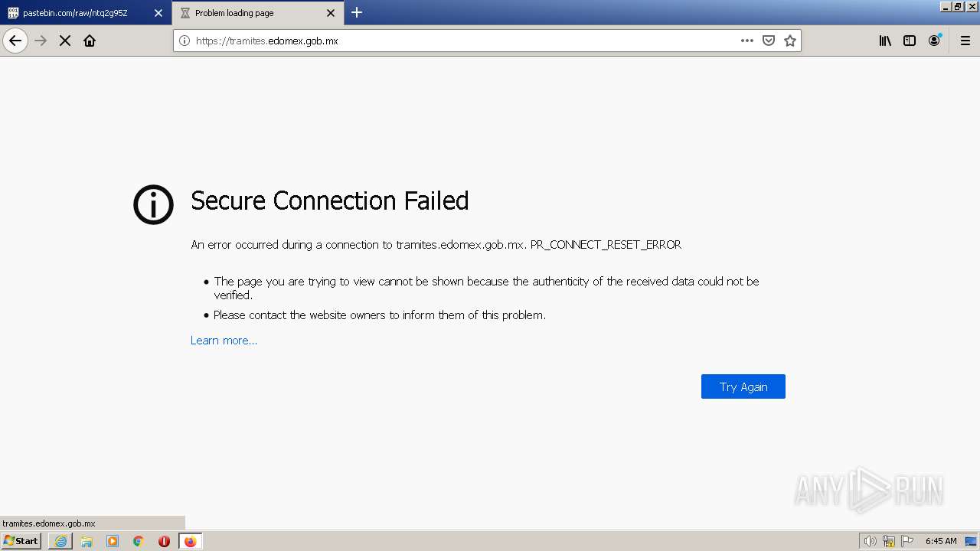
Task: Open the hamburger application menu
Action: coord(965,41)
